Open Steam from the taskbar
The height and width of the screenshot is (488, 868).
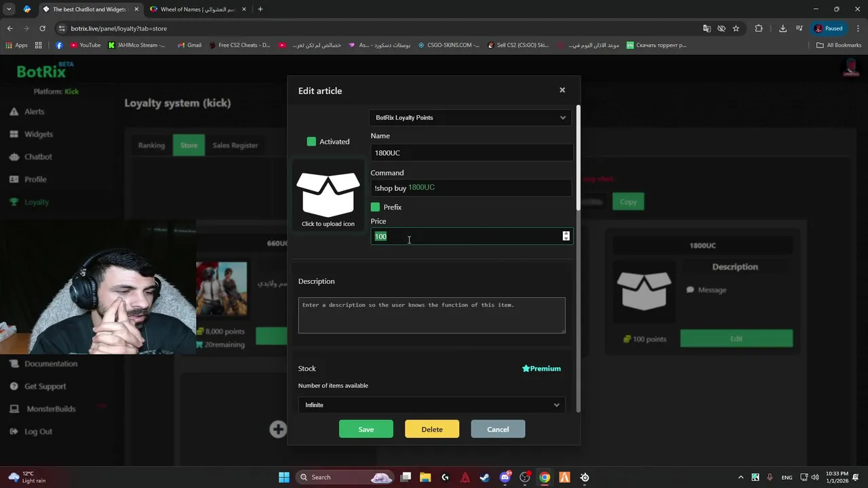click(485, 477)
